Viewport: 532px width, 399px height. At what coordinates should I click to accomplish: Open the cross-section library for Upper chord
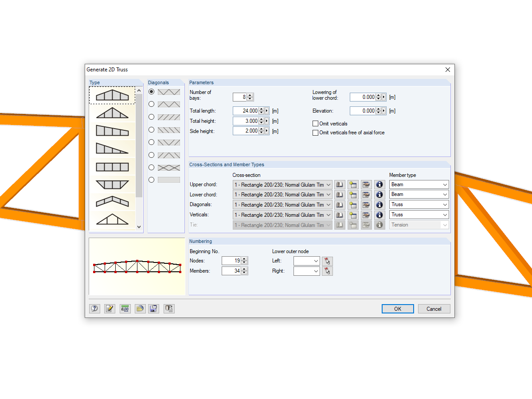point(340,184)
